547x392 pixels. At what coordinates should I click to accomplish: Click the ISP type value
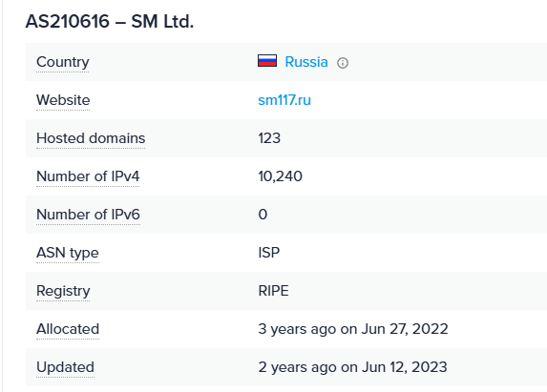tap(269, 253)
